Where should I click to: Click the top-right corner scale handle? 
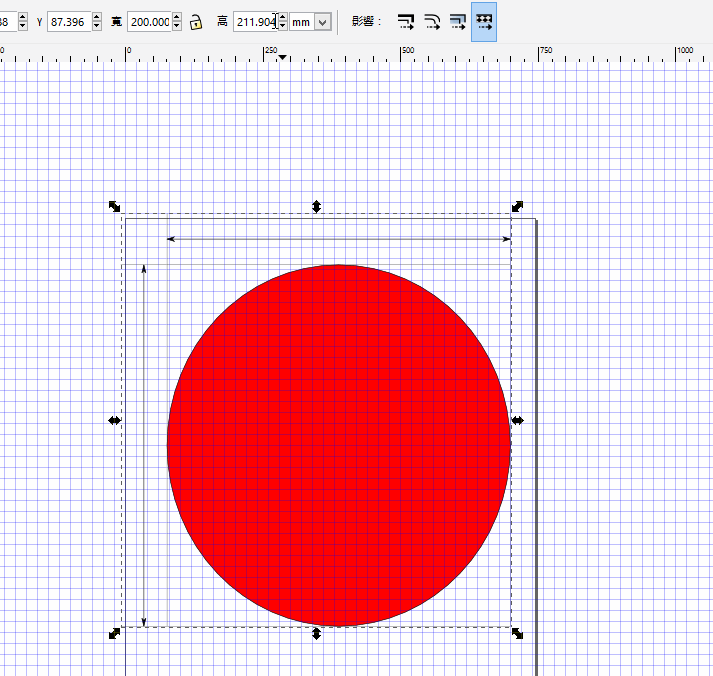pyautogui.click(x=517, y=206)
